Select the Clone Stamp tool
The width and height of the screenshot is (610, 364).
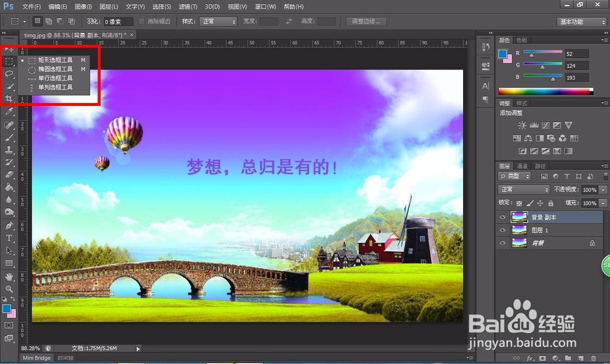(x=9, y=149)
